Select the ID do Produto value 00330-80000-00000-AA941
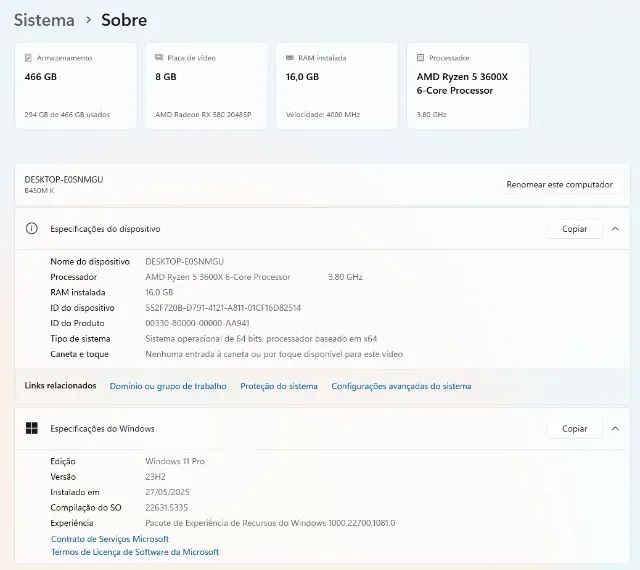Image resolution: width=640 pixels, height=570 pixels. [197, 323]
